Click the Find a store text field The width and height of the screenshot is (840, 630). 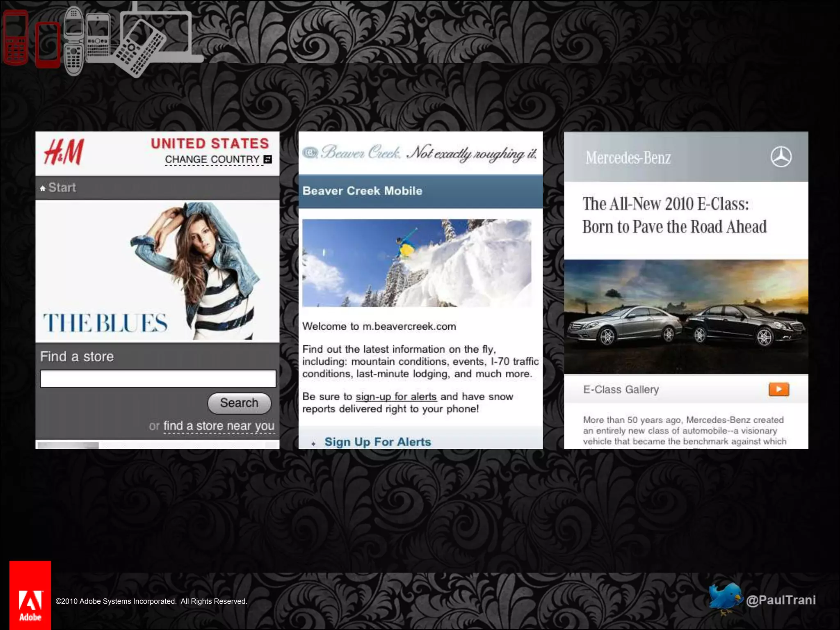pos(158,379)
